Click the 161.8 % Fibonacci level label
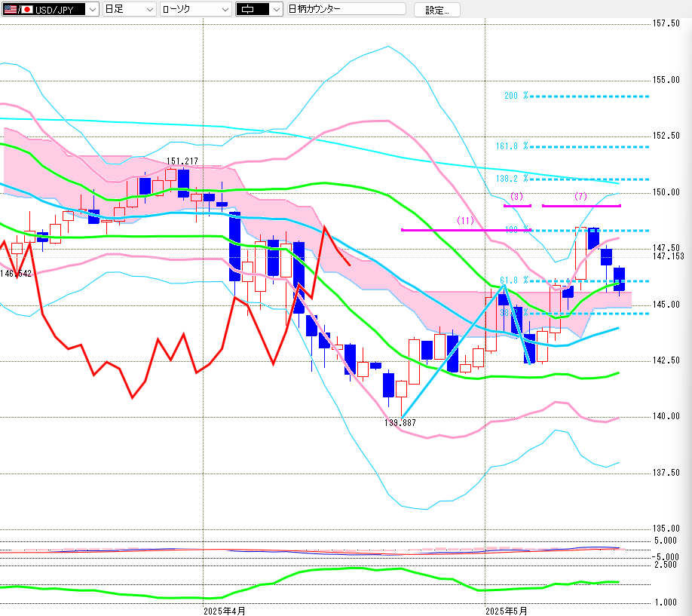The width and height of the screenshot is (692, 616). 512,146
